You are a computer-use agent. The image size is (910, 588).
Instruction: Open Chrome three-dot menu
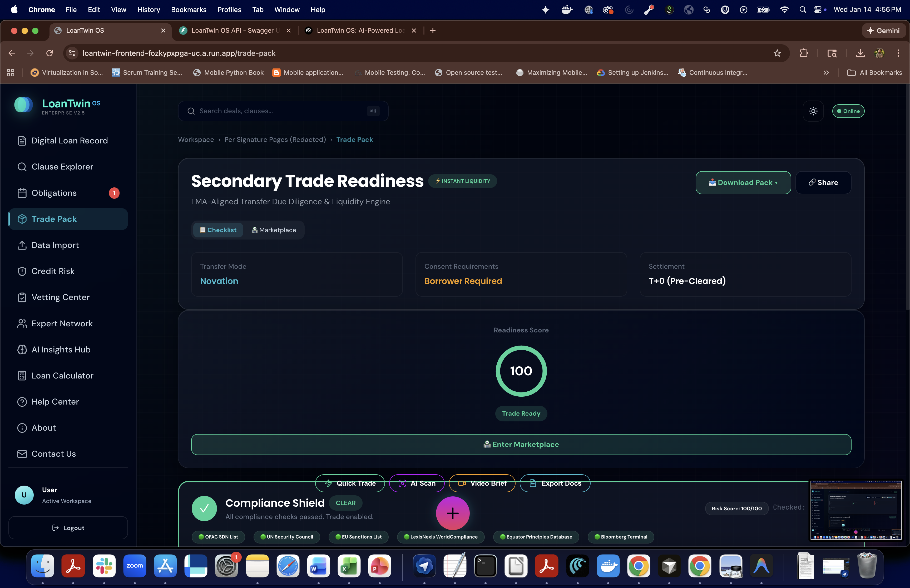[898, 53]
